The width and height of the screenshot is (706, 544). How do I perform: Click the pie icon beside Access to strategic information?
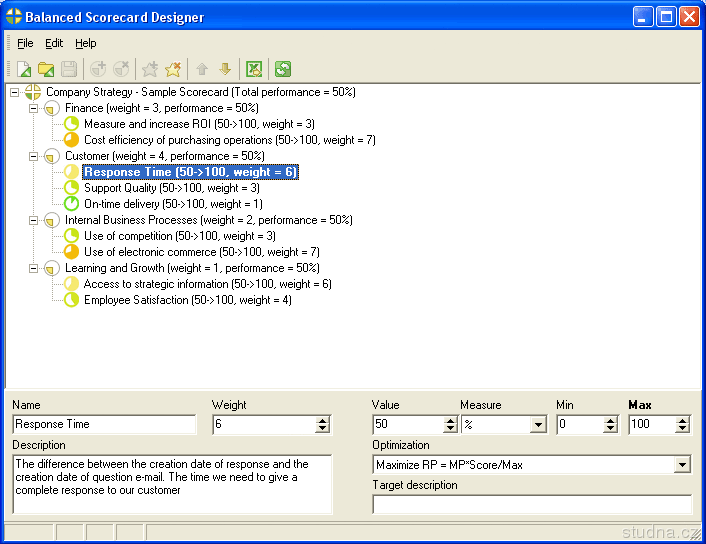(71, 284)
